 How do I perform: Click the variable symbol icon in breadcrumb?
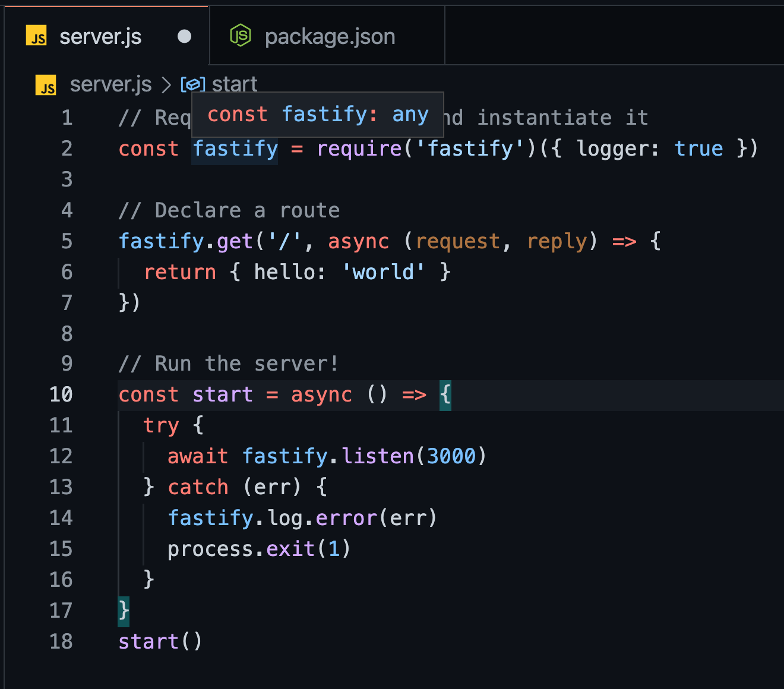click(x=193, y=85)
